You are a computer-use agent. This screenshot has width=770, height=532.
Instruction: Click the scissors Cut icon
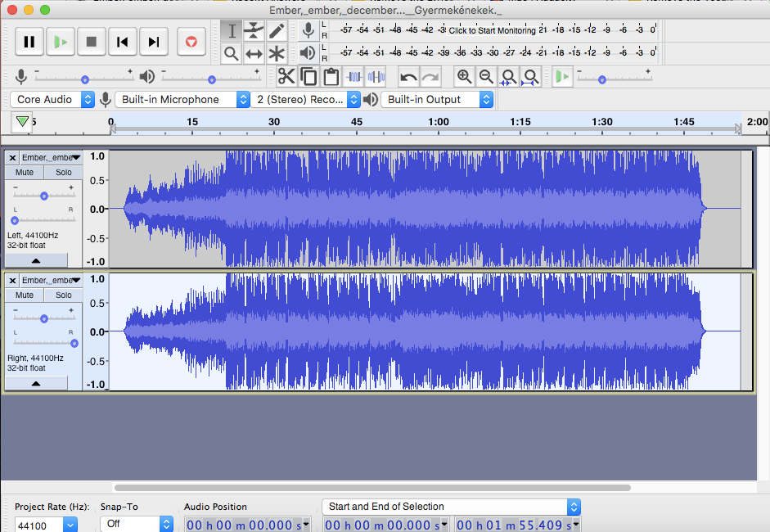click(288, 76)
